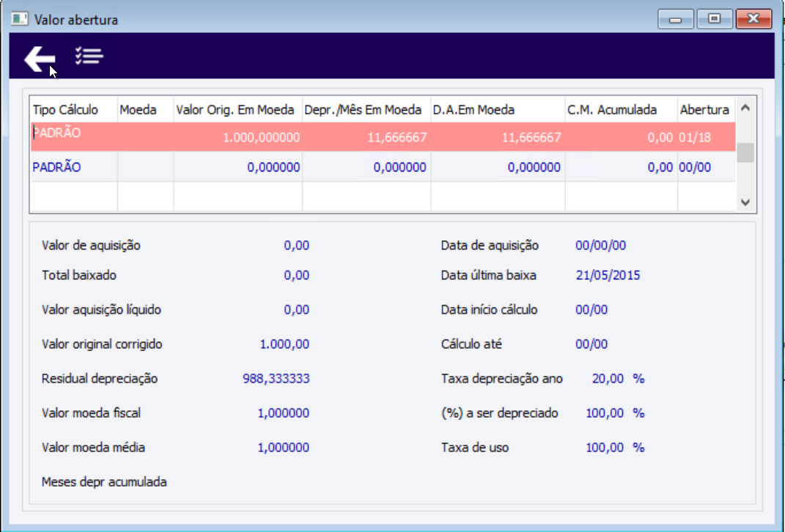Viewport: 785px width, 532px height.
Task: Click the table scrollbar up arrow
Action: (745, 108)
